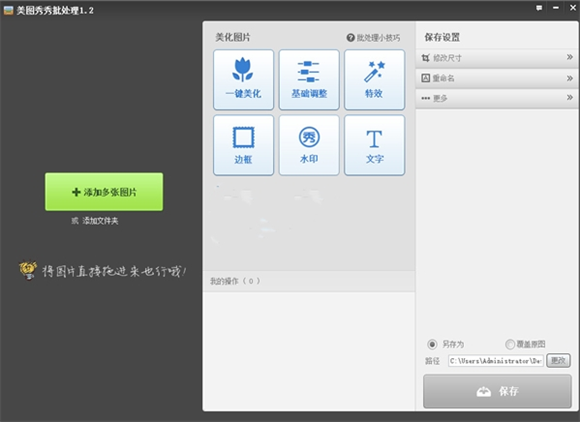Click the 保存 save button
The width and height of the screenshot is (580, 422).
click(x=497, y=391)
